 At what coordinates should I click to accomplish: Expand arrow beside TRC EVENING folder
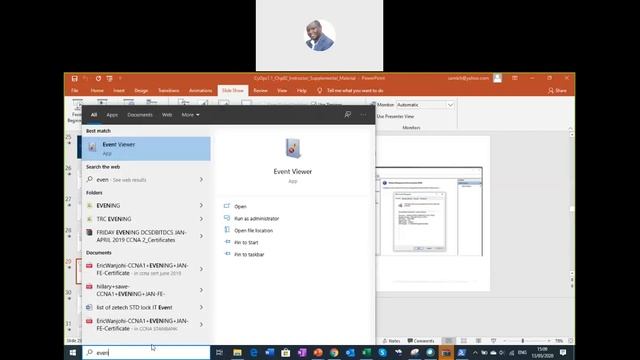pos(201,219)
